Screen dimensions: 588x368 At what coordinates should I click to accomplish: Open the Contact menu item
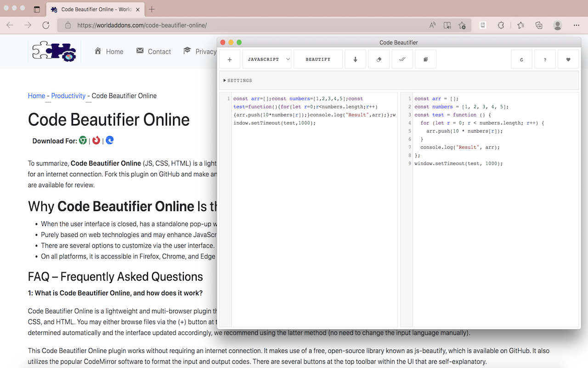tap(153, 52)
